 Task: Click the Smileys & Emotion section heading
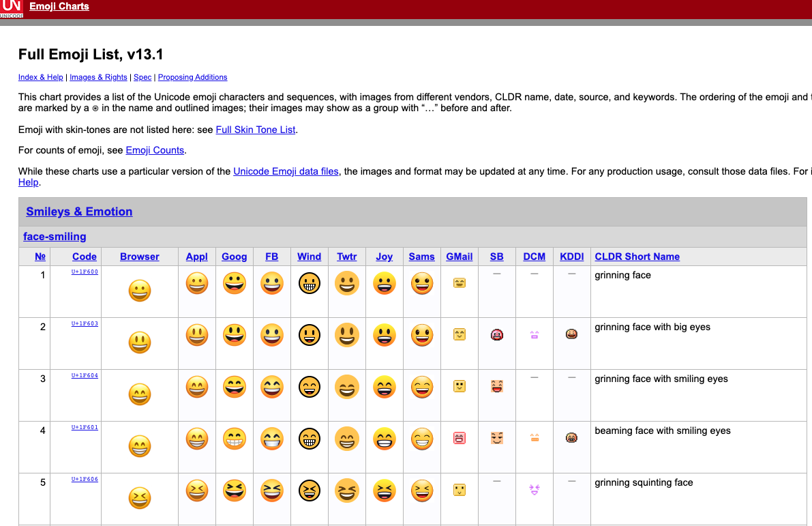[79, 211]
